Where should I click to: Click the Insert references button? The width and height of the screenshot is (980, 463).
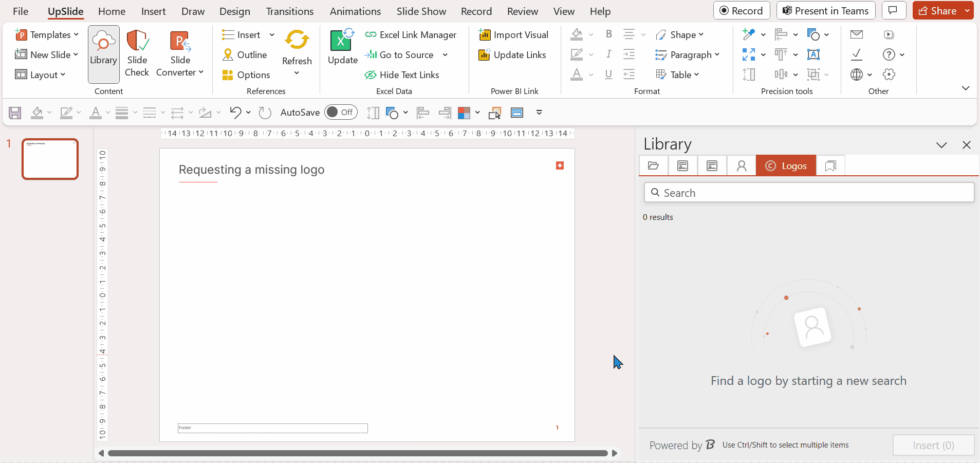241,35
